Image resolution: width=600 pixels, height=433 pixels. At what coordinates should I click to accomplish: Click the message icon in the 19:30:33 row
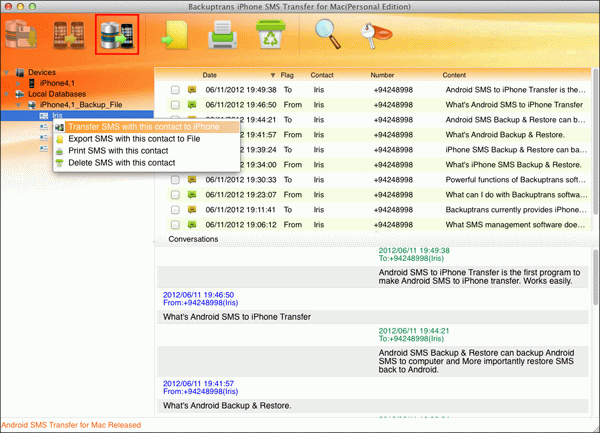click(192, 180)
